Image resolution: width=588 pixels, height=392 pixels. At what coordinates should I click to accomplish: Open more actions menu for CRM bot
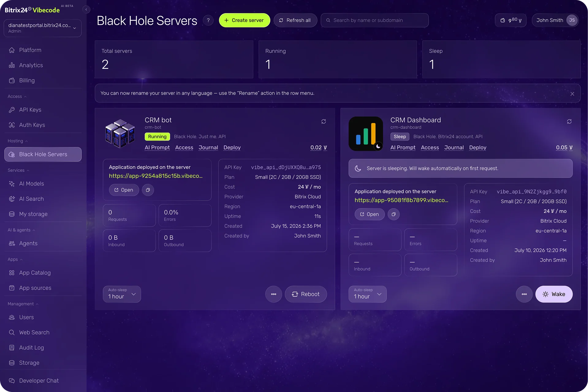point(274,294)
